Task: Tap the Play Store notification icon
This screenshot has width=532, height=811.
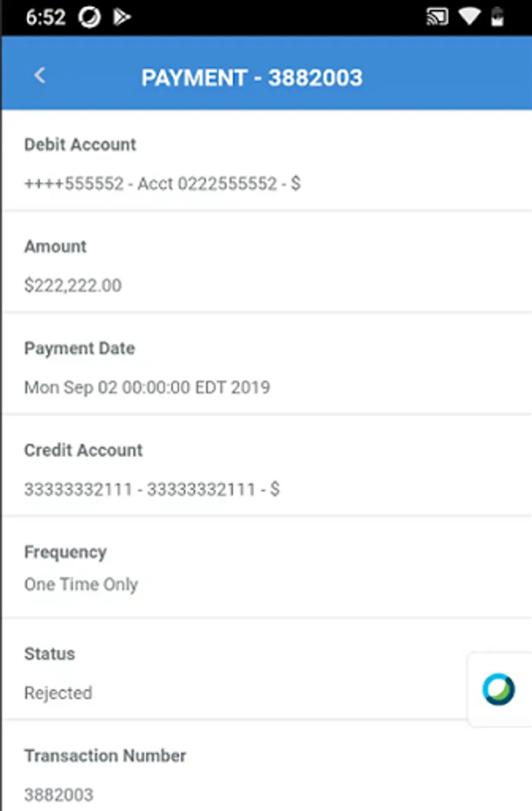Action: tap(121, 17)
